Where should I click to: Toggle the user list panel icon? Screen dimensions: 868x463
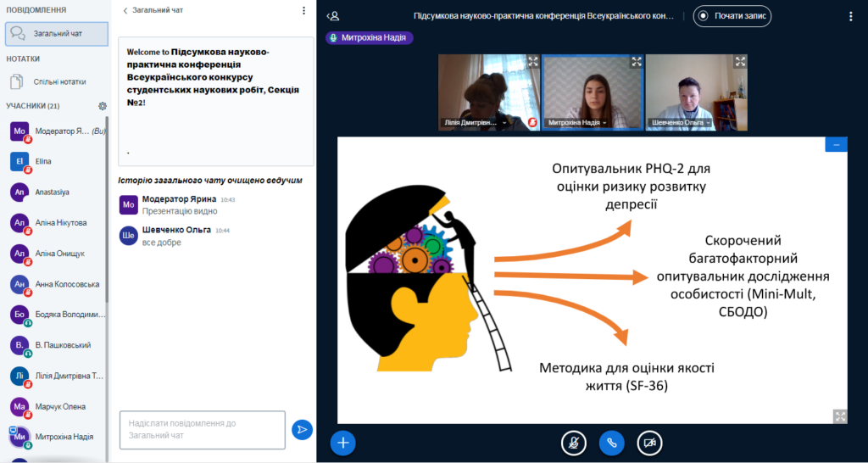[333, 15]
